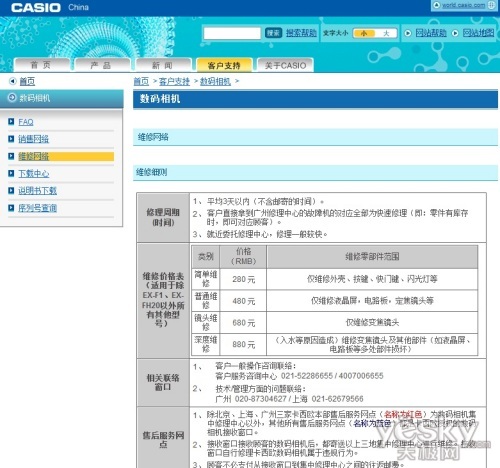Click the 880 元 price cell
Screen dimensions: 500x468
click(x=243, y=344)
